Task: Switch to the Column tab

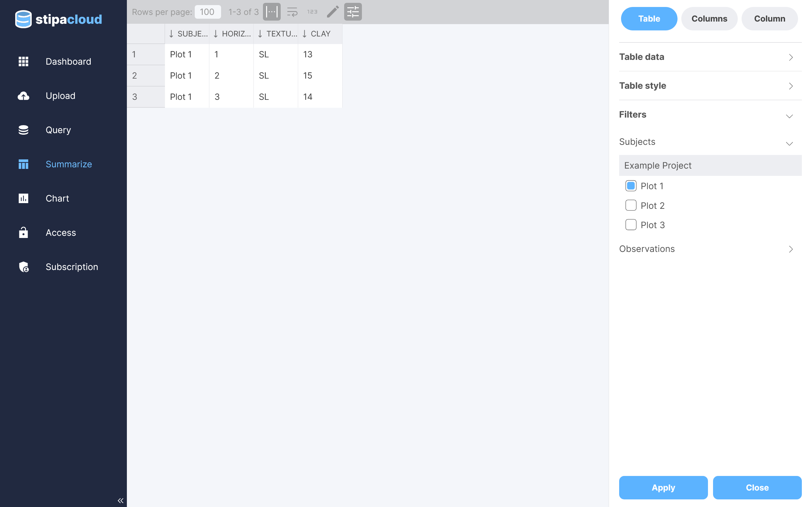Action: coord(769,19)
